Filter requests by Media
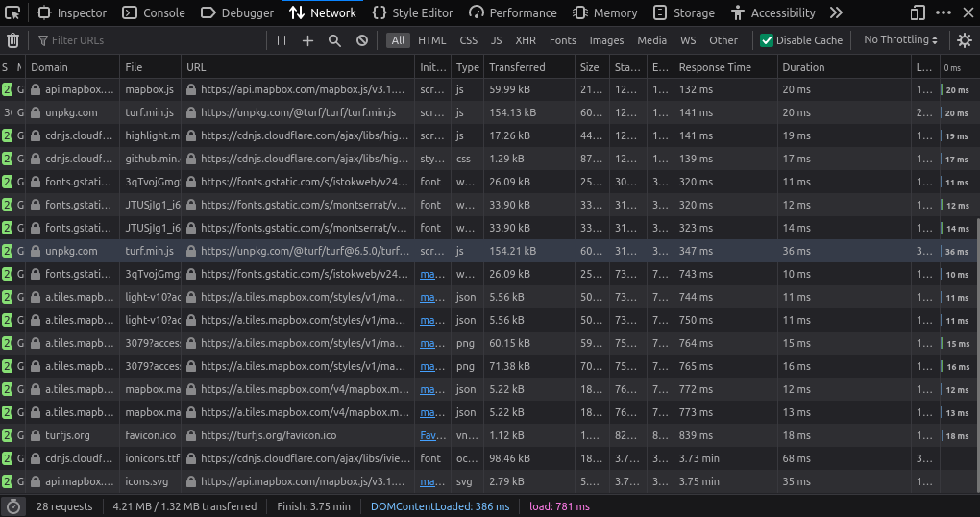Image resolution: width=980 pixels, height=517 pixels. tap(651, 40)
